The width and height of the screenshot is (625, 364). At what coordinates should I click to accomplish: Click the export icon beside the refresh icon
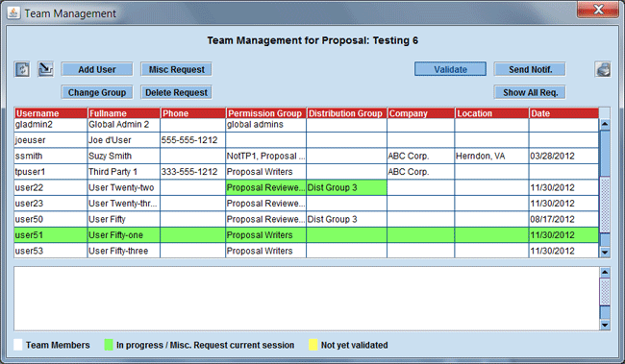[x=45, y=69]
